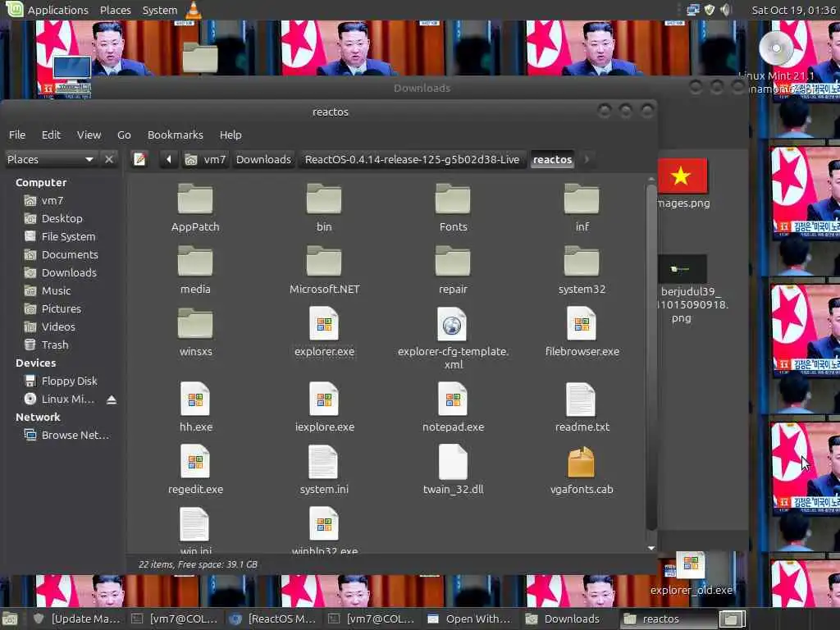Open the Microsoft.NET folder

(324, 269)
